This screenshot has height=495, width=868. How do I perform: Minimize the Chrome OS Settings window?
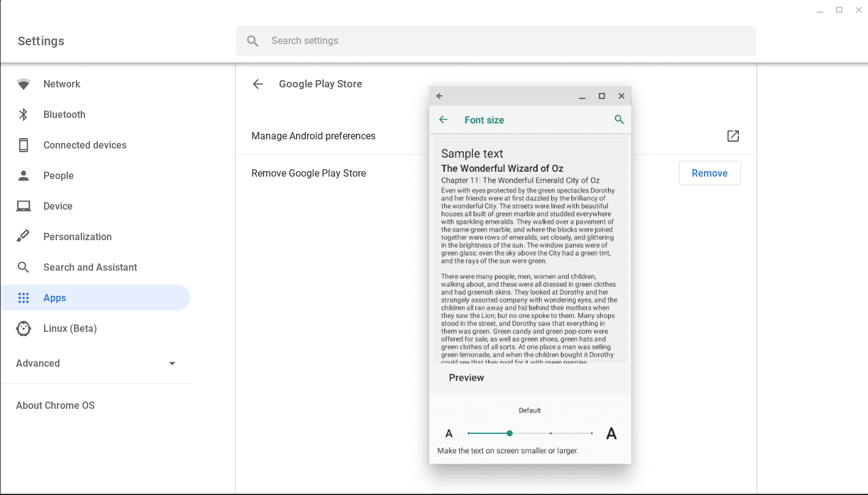pyautogui.click(x=821, y=10)
